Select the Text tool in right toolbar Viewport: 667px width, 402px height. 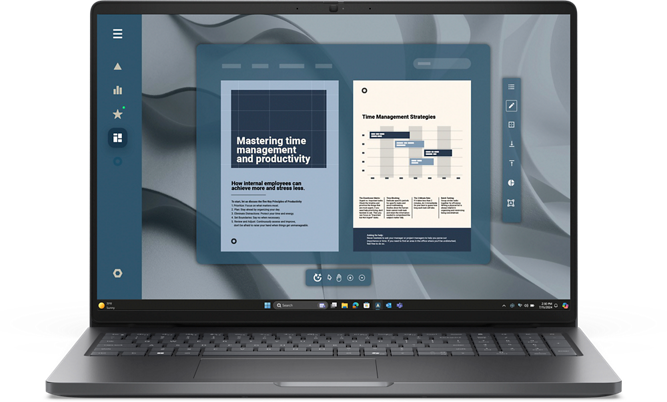[x=511, y=163]
